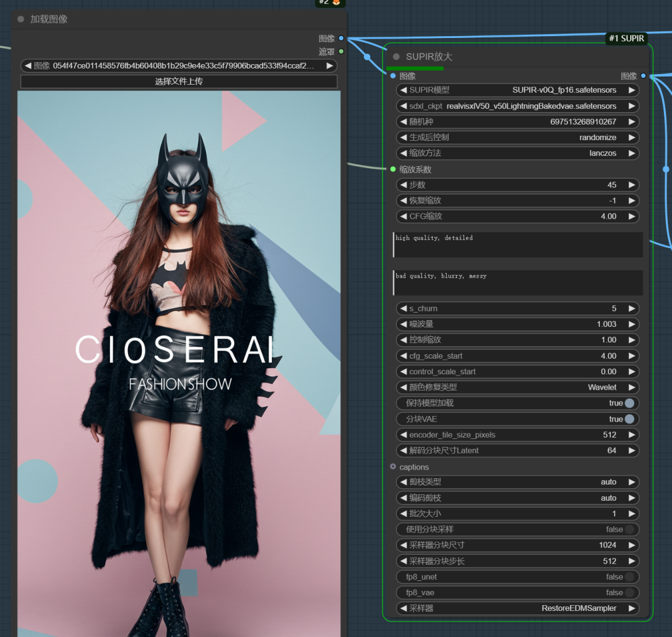672x637 pixels.
Task: Click the positive prompt text box 'high quality, detailed'
Action: coord(518,245)
